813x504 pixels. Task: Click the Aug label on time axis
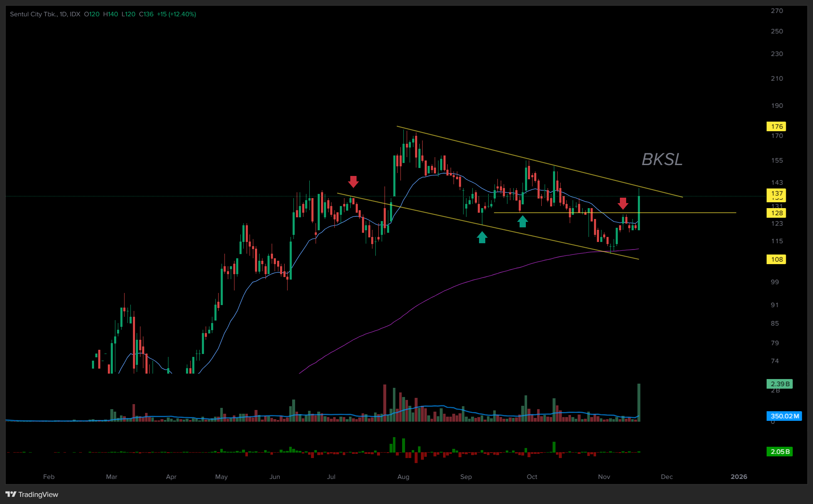click(x=403, y=476)
